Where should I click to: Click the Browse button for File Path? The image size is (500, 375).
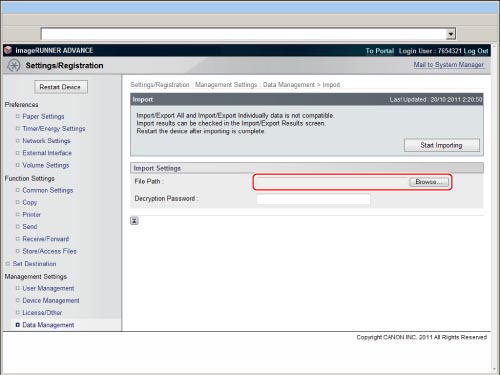click(x=429, y=182)
